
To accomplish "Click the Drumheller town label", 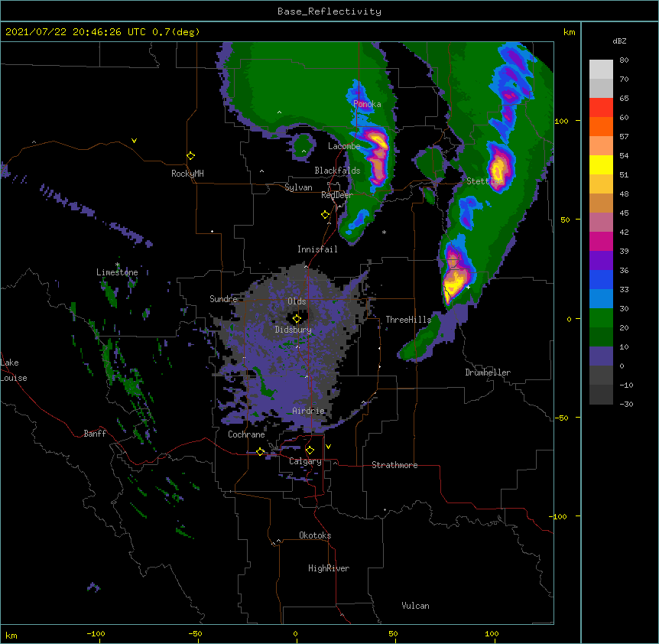I will (488, 372).
